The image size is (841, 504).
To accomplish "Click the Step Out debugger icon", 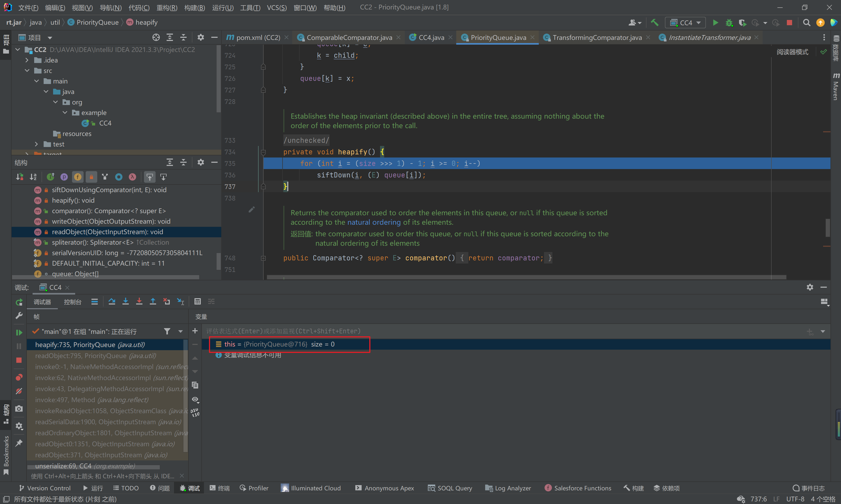I will click(153, 302).
